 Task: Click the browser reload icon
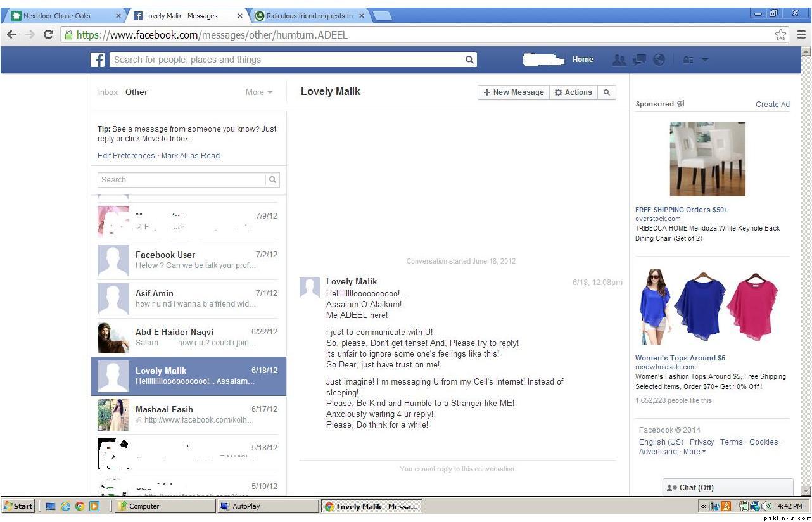(48, 35)
